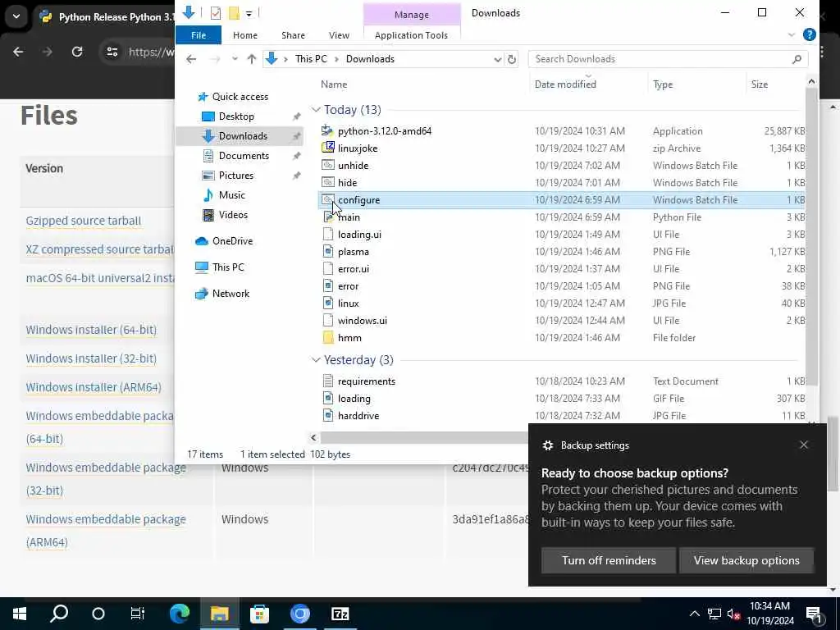The image size is (840, 630).
Task: Click Turn off reminders button
Action: 609,560
